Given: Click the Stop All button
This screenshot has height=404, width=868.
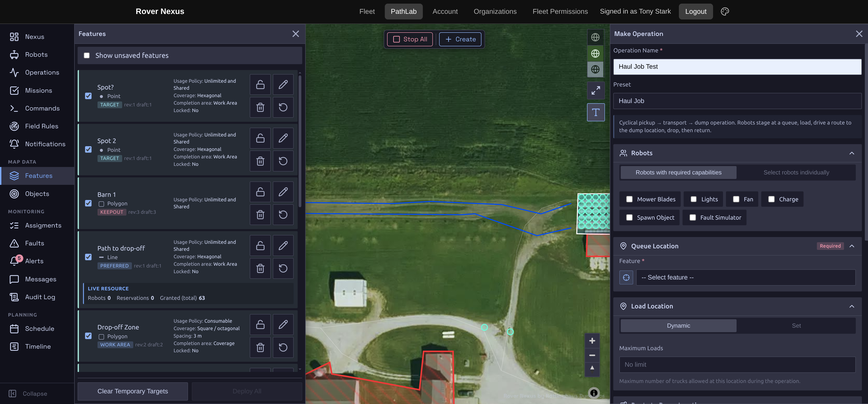Looking at the screenshot, I should pos(410,39).
